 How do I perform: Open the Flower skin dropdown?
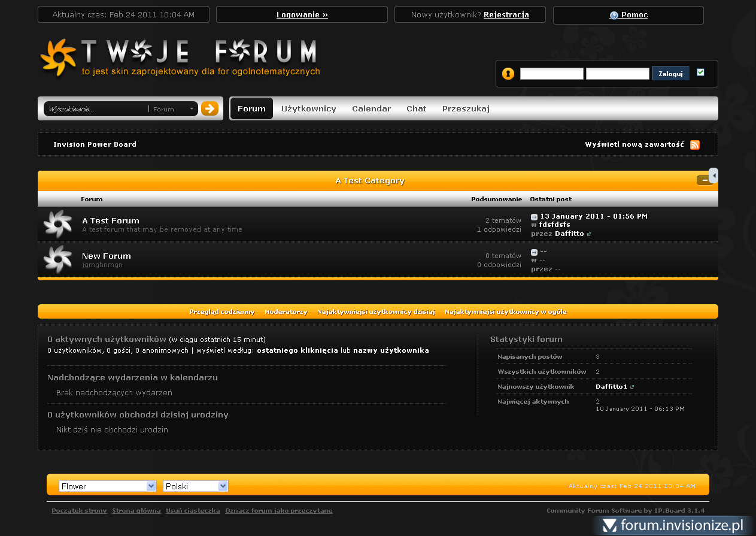click(x=108, y=486)
